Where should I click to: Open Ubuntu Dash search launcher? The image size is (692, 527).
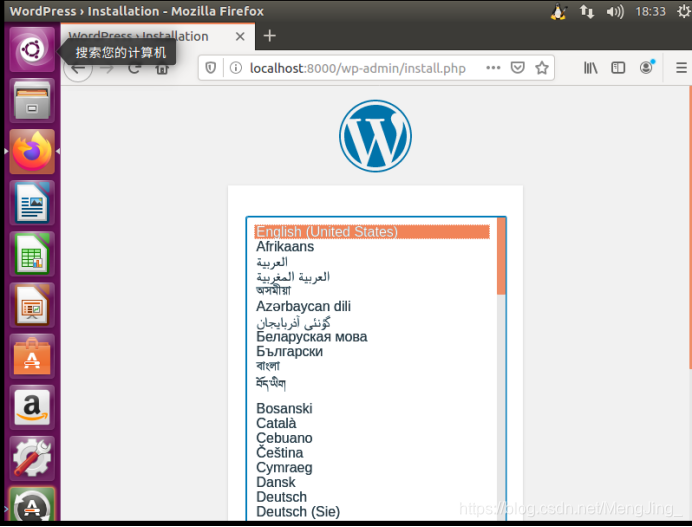pos(32,49)
